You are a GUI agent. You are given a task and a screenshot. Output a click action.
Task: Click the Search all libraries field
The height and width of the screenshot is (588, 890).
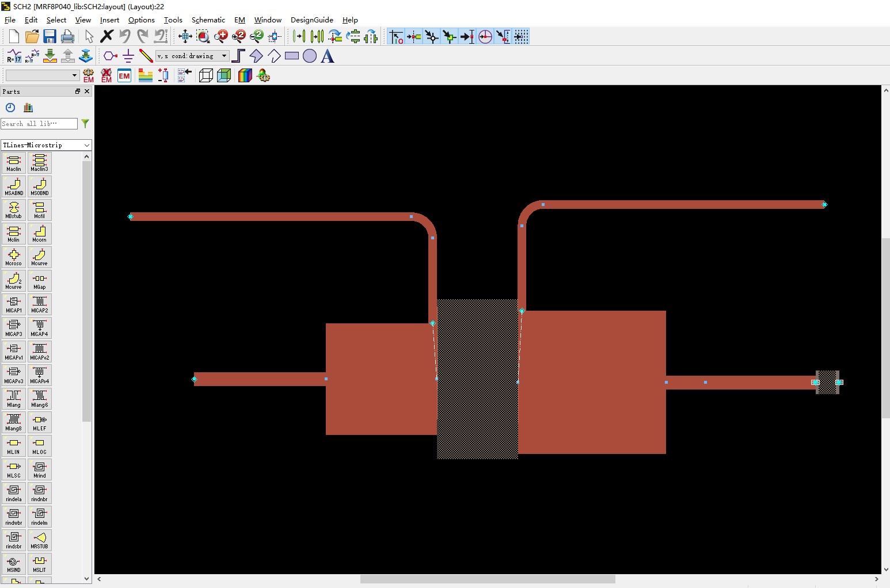click(x=39, y=124)
